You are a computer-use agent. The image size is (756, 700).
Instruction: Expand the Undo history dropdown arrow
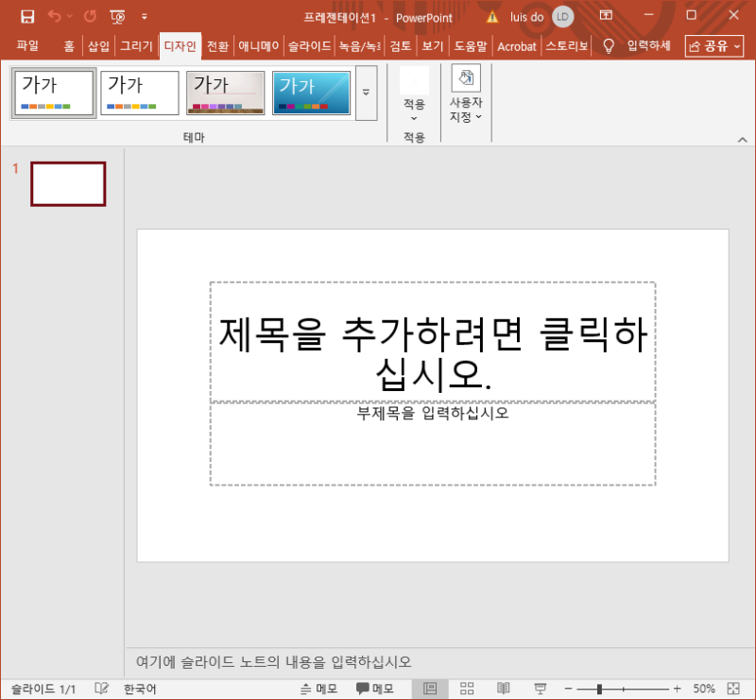(x=69, y=16)
